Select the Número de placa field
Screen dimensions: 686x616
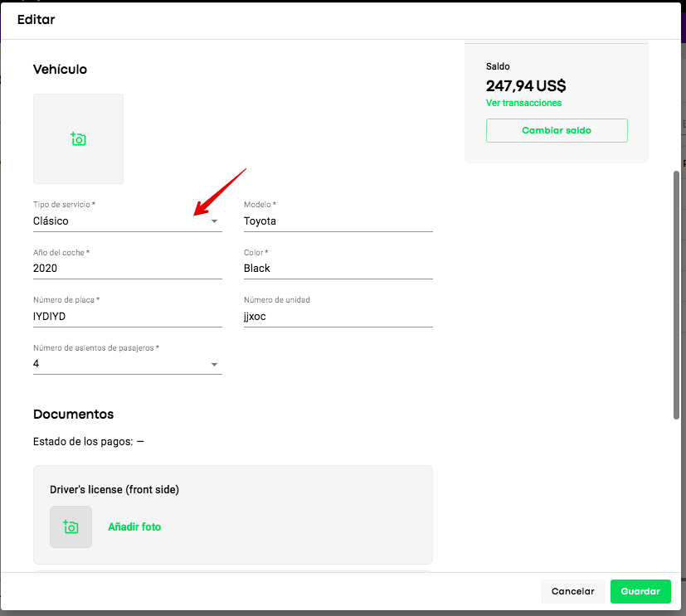tap(127, 316)
